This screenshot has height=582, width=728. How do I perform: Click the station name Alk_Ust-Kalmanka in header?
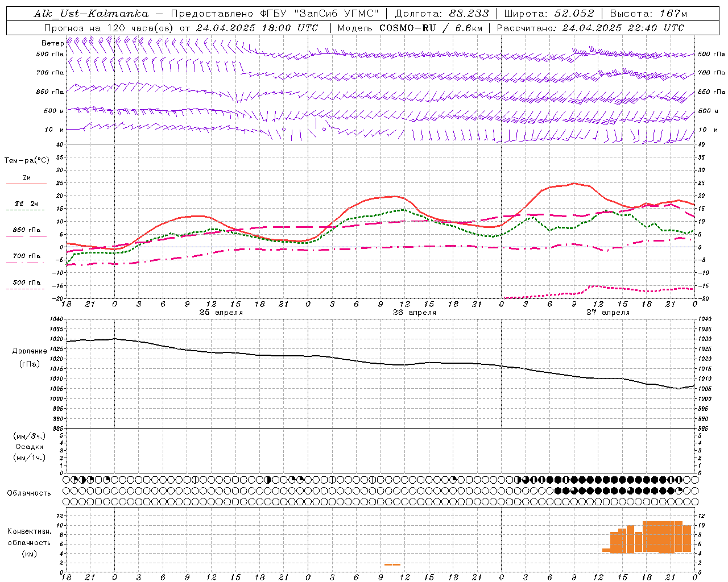tap(91, 14)
